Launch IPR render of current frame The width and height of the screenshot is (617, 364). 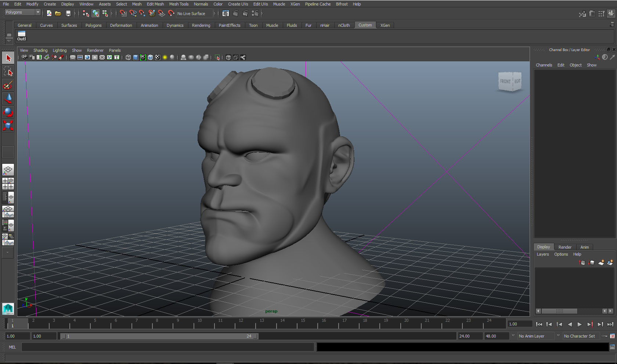[245, 14]
